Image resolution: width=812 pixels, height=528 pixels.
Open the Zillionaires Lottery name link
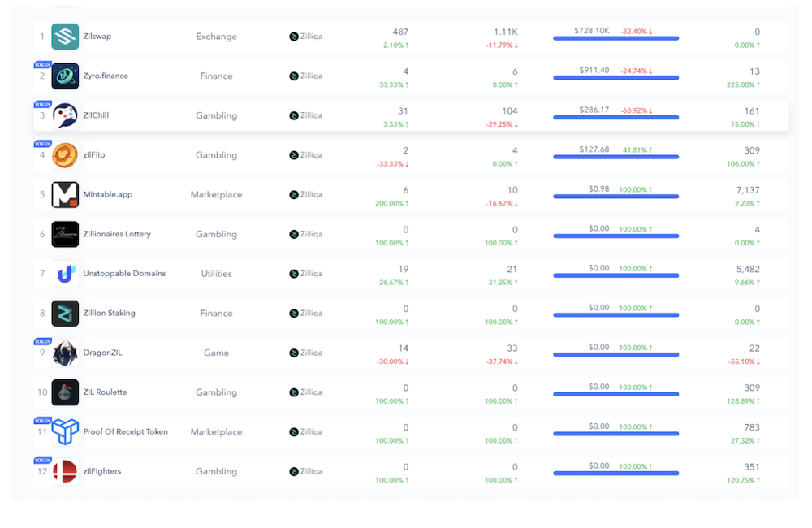coord(117,234)
